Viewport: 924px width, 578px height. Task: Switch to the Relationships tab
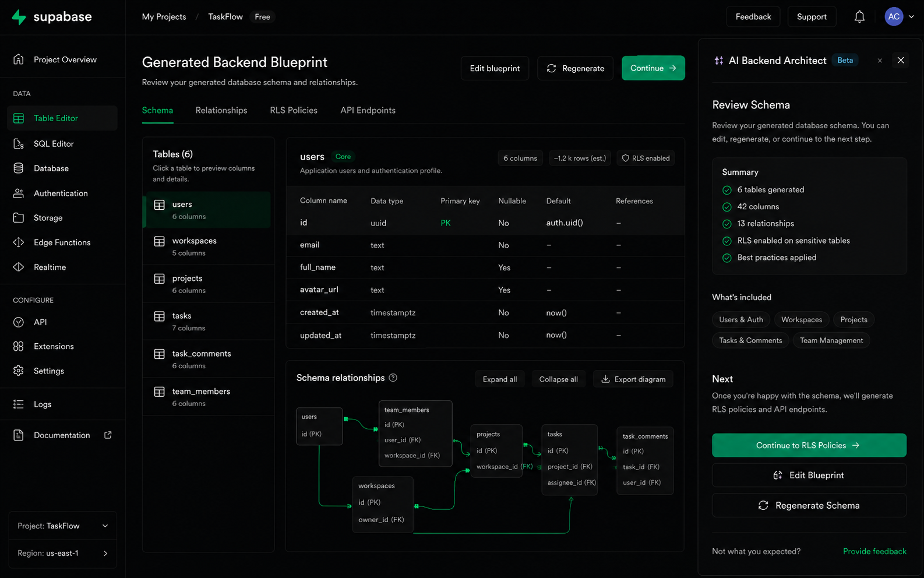pyautogui.click(x=221, y=110)
